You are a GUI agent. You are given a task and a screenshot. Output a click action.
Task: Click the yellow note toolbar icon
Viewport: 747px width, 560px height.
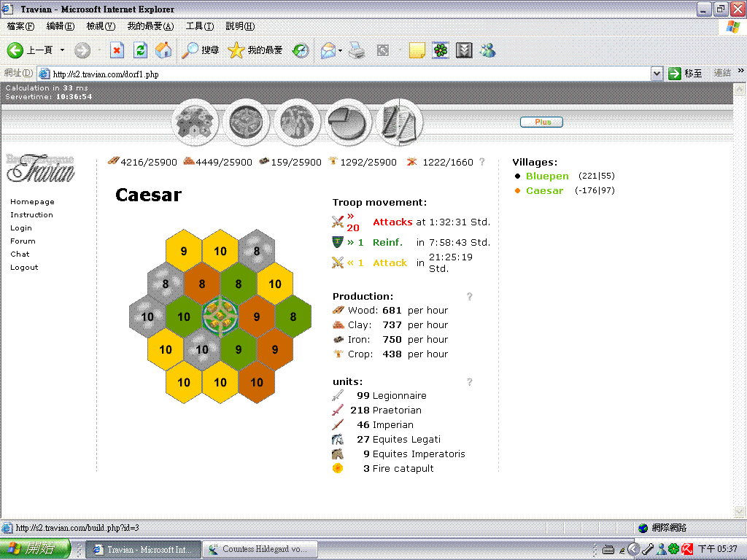pyautogui.click(x=417, y=50)
